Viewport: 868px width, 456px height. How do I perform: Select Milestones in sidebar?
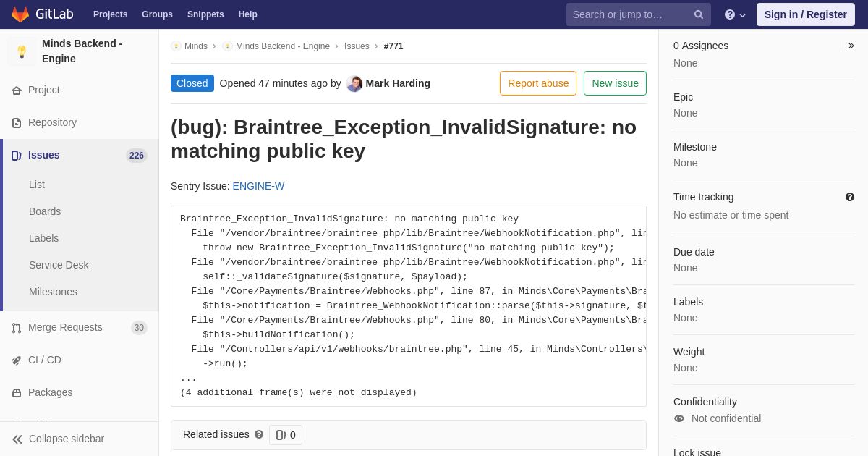click(53, 292)
